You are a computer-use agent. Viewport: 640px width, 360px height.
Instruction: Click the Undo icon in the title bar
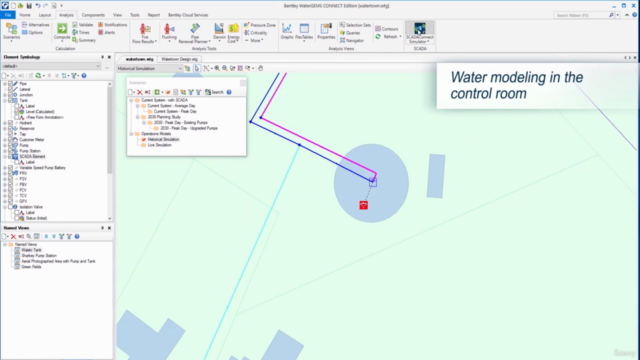[38, 6]
